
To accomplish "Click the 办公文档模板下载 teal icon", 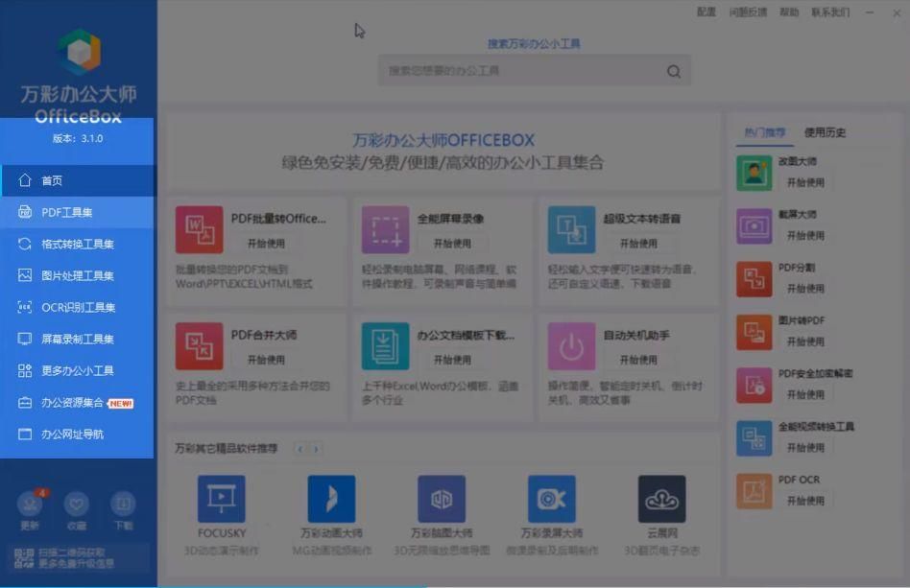I will pos(385,346).
